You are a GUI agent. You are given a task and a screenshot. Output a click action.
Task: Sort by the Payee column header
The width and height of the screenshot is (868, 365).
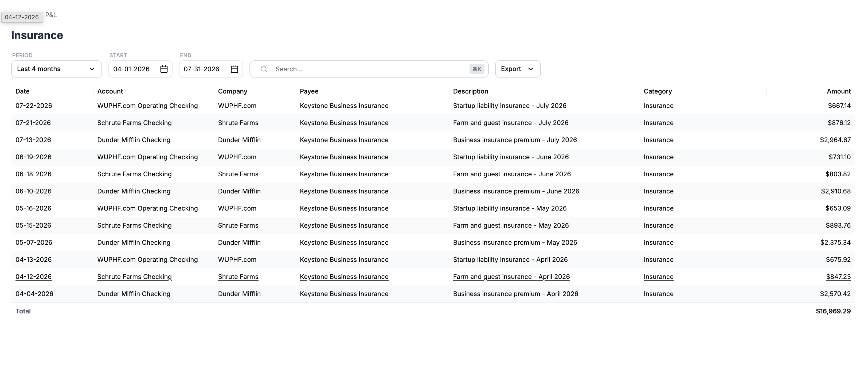(309, 91)
